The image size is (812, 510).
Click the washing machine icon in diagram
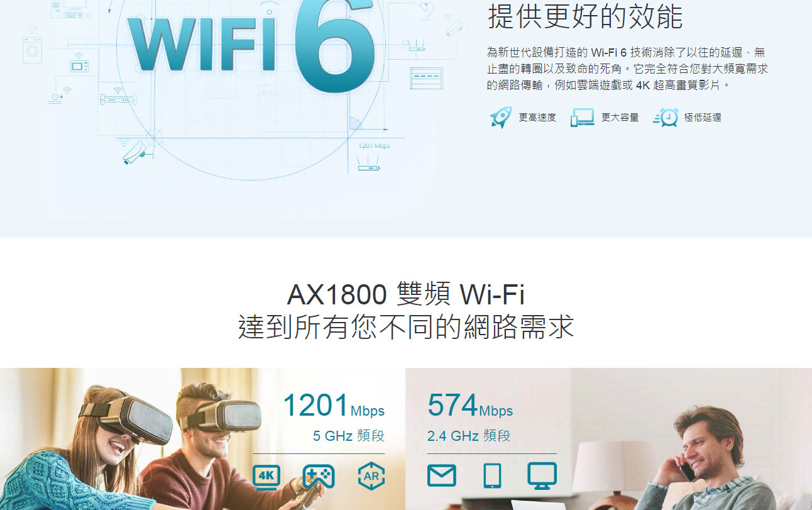pos(31,50)
